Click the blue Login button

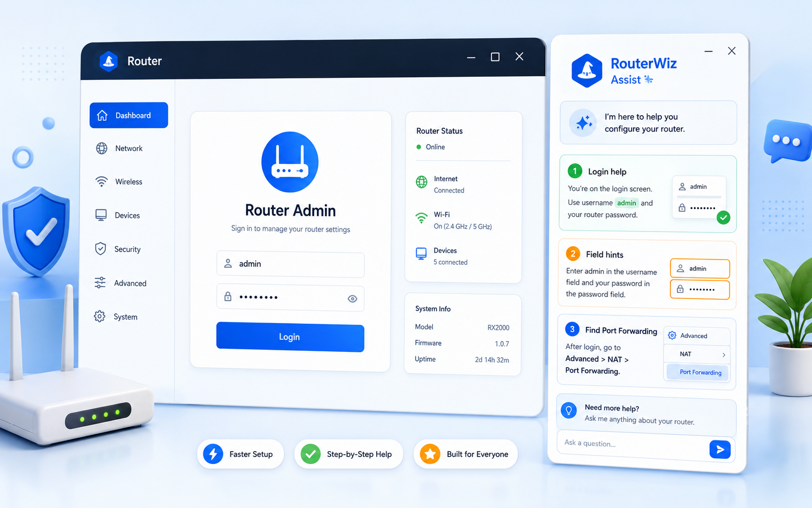coord(290,337)
